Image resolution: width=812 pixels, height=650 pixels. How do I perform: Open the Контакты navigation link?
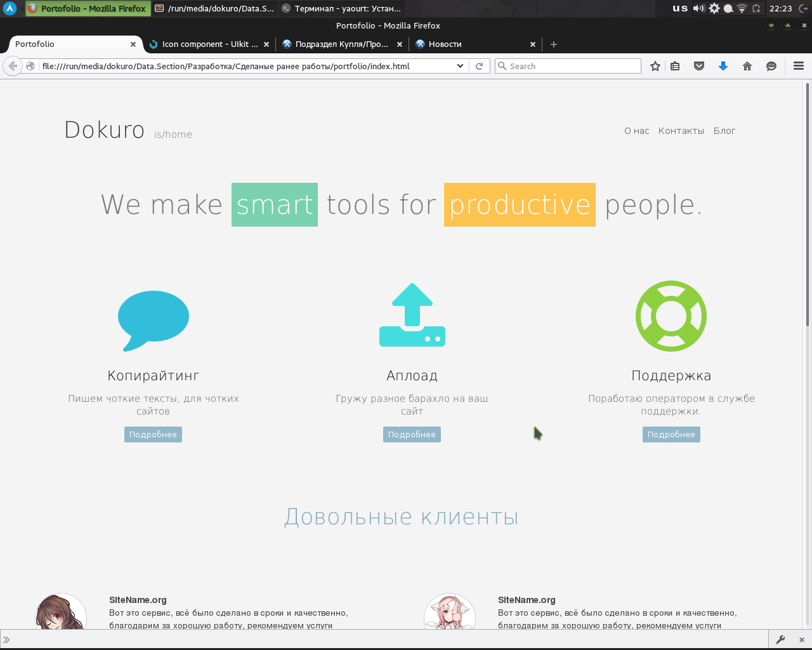681,131
